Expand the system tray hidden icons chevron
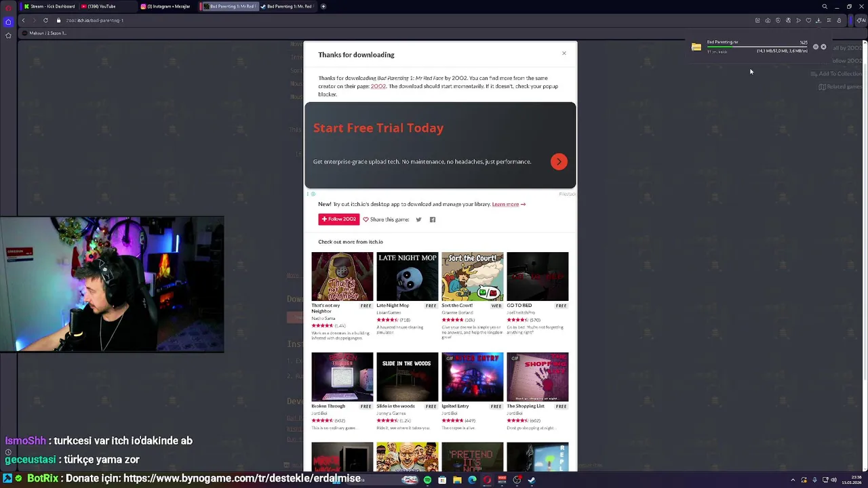Screen dimensions: 868x488 click(x=793, y=480)
